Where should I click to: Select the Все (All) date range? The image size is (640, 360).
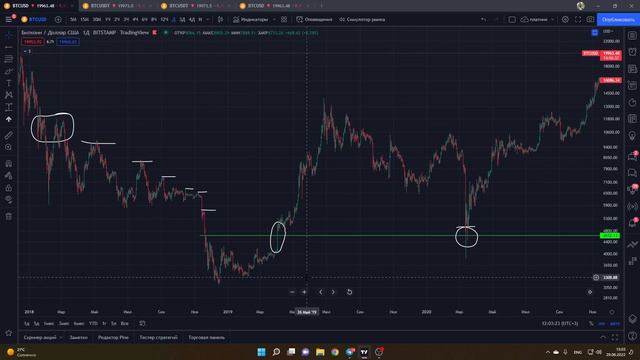(x=124, y=323)
